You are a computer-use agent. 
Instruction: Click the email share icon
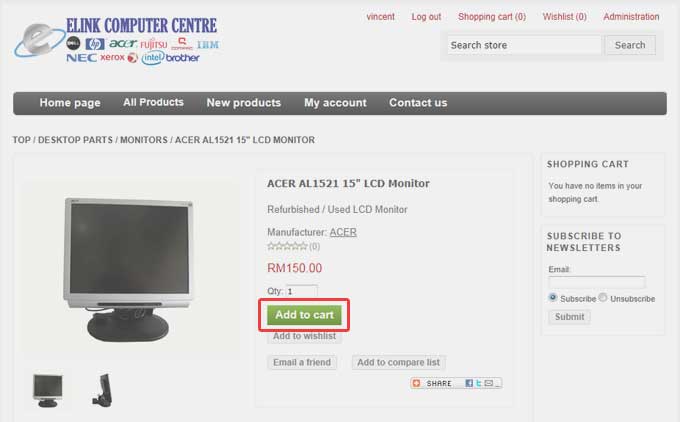point(489,383)
